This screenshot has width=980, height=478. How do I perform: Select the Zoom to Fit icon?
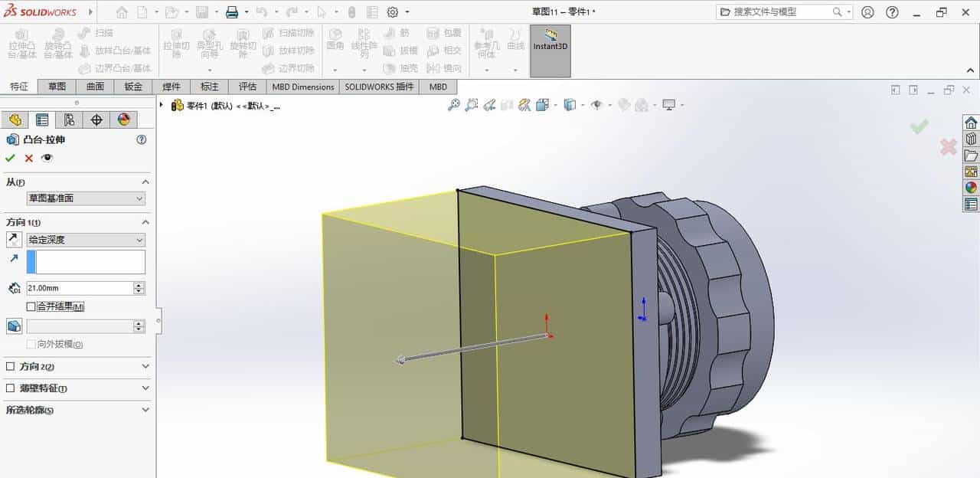pos(454,104)
